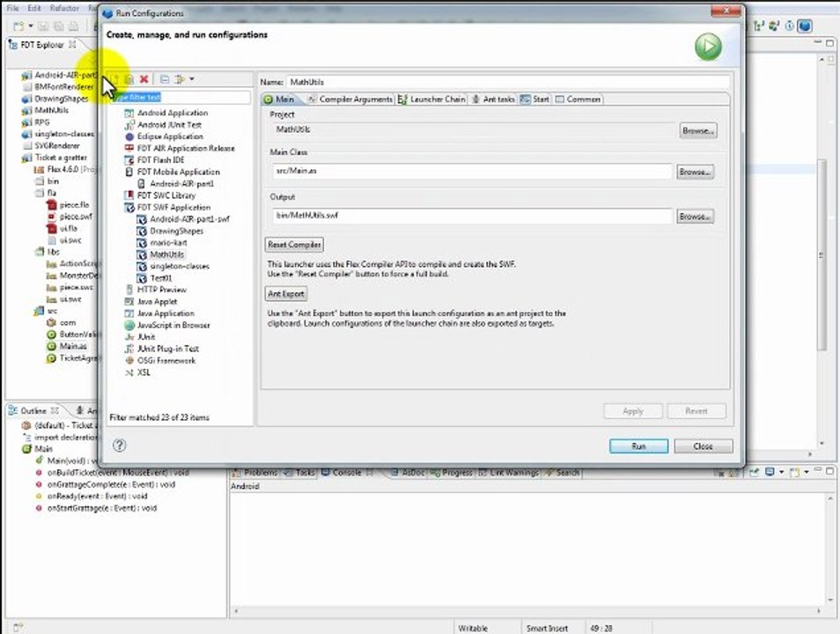This screenshot has width=840, height=634.
Task: Click Browse next to Main Class field
Action: coord(695,172)
